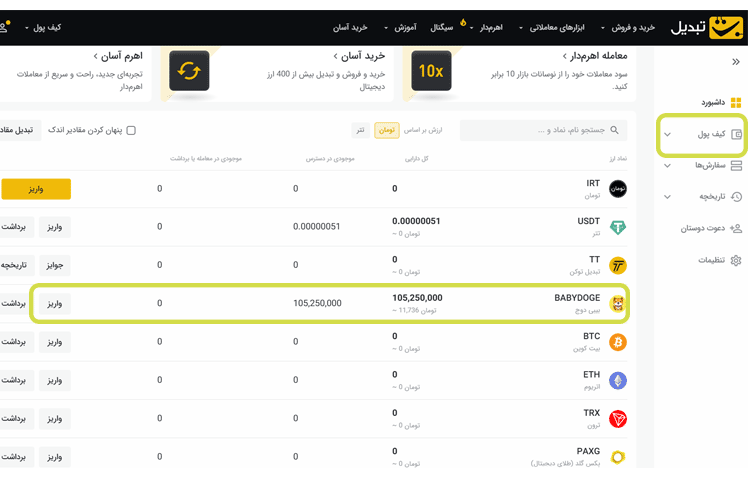Click the easy convert swap icon

coord(189,71)
